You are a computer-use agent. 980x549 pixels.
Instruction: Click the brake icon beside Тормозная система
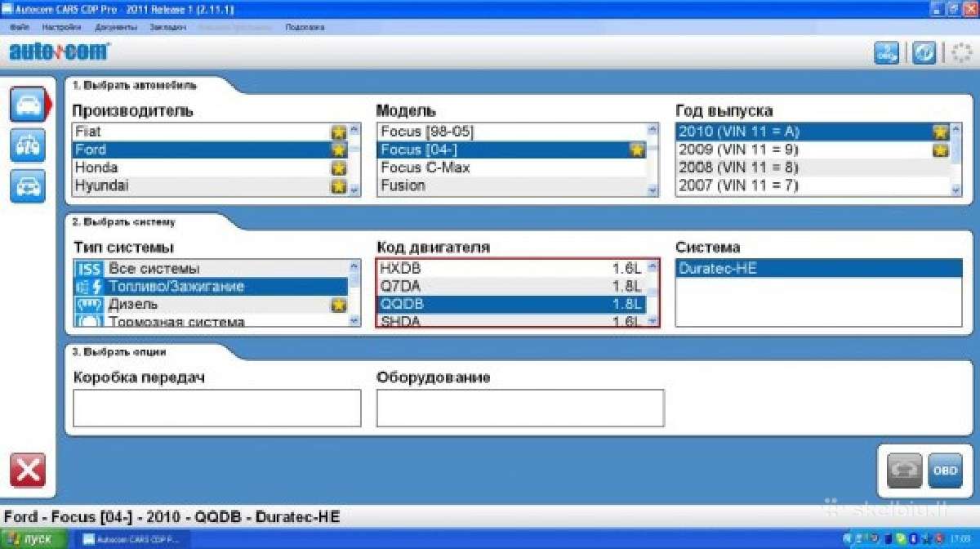point(89,321)
